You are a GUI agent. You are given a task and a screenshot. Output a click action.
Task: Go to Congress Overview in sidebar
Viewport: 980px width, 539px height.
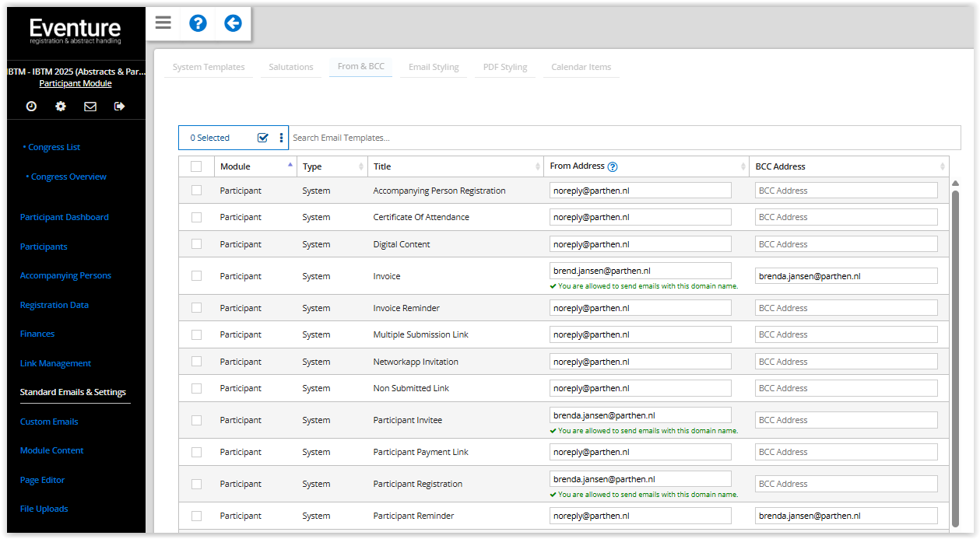click(68, 177)
